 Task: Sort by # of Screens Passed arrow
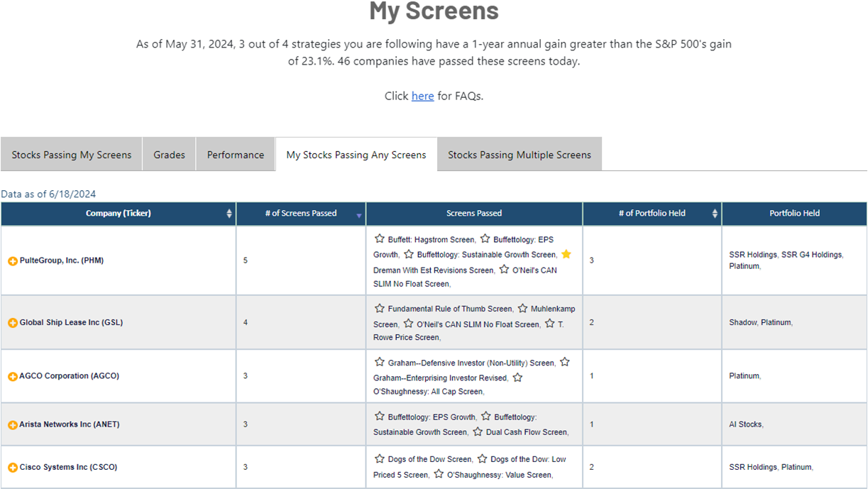(359, 215)
